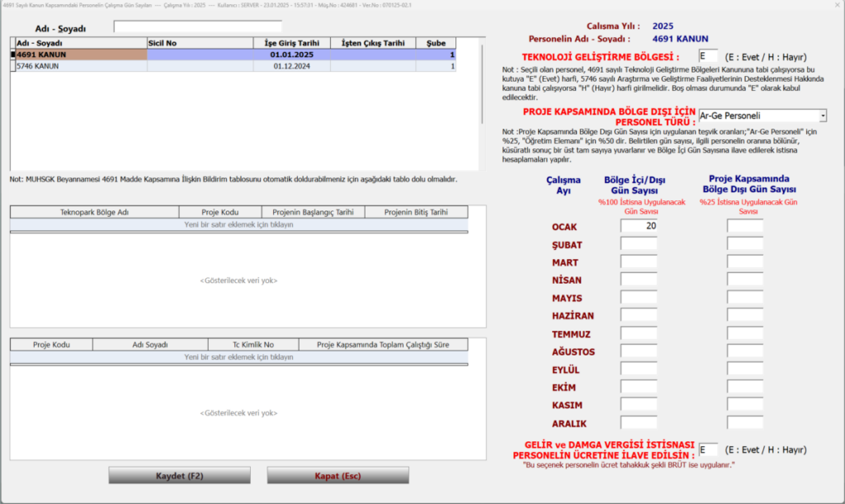This screenshot has height=504, width=845.
Task: Click EKİM Bölge İçi/Dışı days field
Action: coord(639,387)
